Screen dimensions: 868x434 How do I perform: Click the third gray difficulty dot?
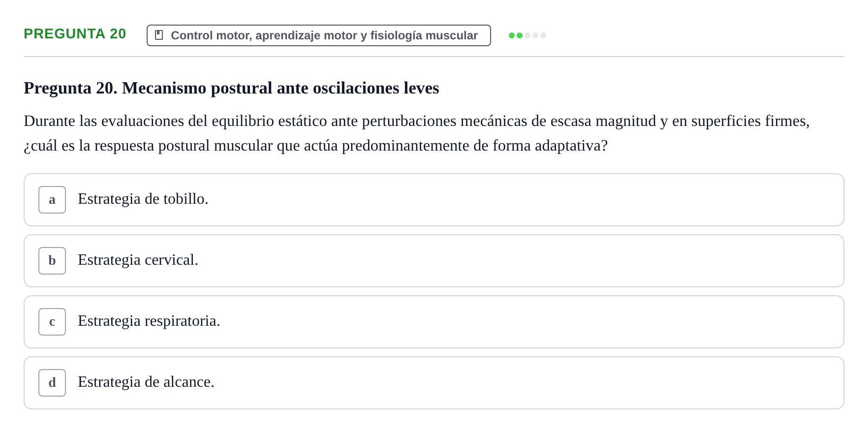pyautogui.click(x=527, y=35)
